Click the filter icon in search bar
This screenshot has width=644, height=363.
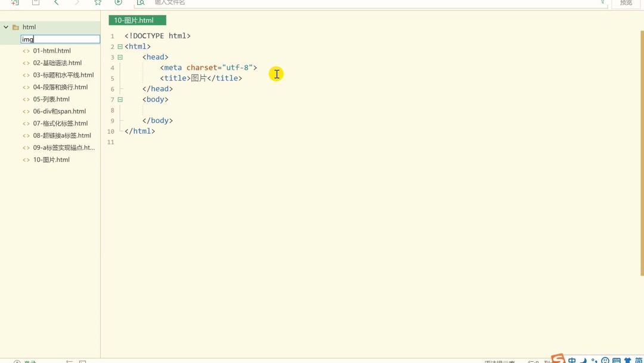[x=602, y=3]
